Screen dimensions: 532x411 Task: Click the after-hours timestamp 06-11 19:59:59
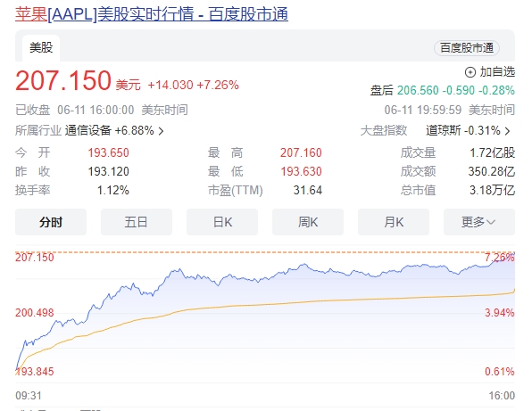pyautogui.click(x=423, y=110)
